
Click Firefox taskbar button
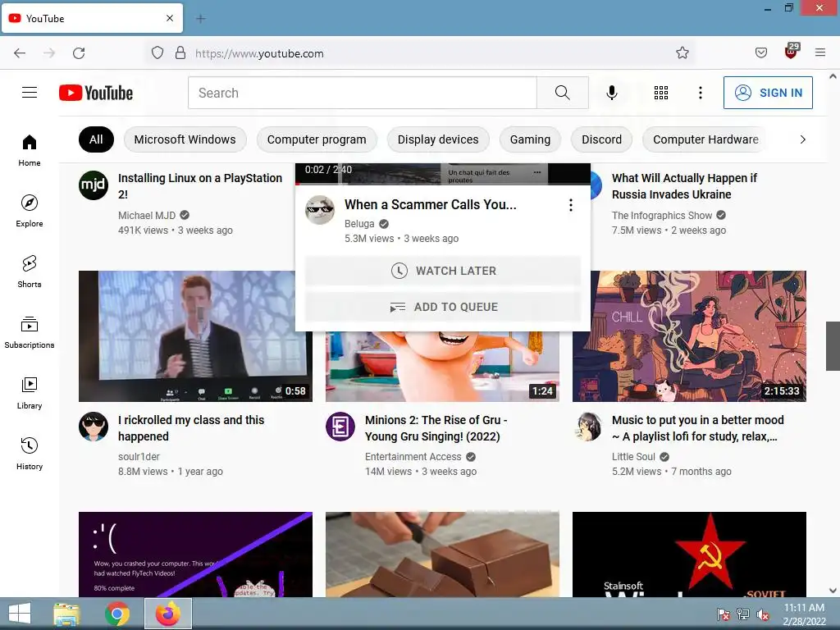pos(168,614)
